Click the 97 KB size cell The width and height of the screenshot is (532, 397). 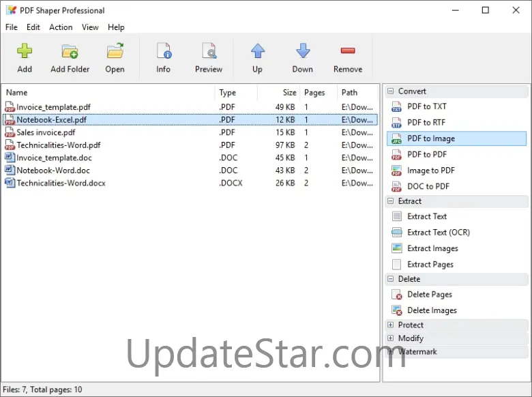click(285, 145)
